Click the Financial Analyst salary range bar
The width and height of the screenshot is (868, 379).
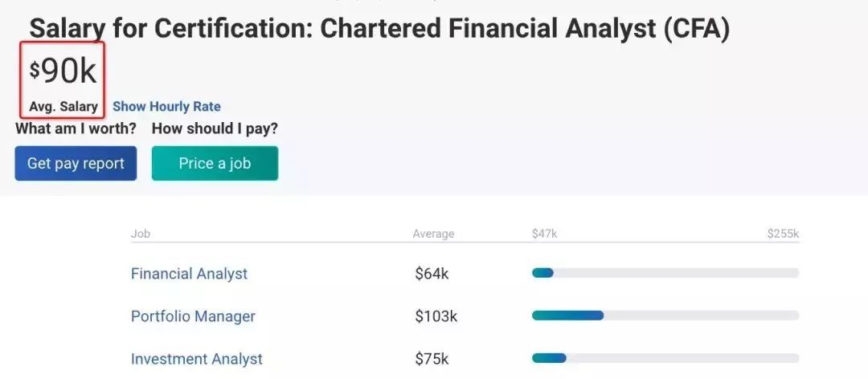(665, 273)
